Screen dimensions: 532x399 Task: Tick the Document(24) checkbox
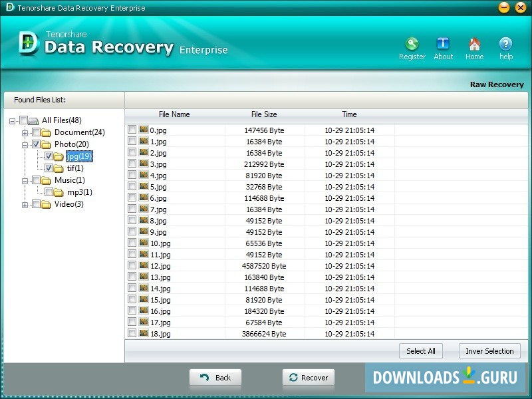36,132
